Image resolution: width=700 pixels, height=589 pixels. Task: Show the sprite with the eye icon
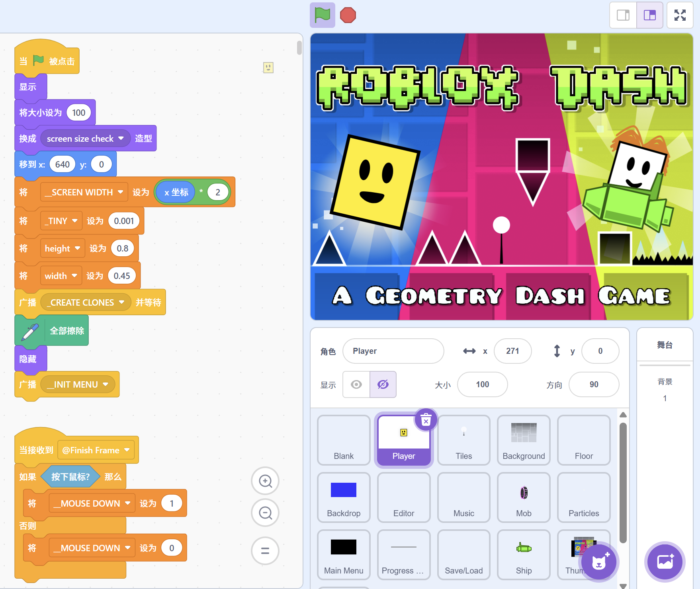pos(356,384)
